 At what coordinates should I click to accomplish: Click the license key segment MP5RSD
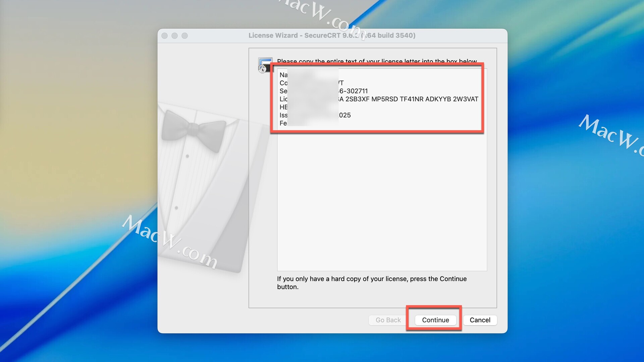tap(384, 99)
